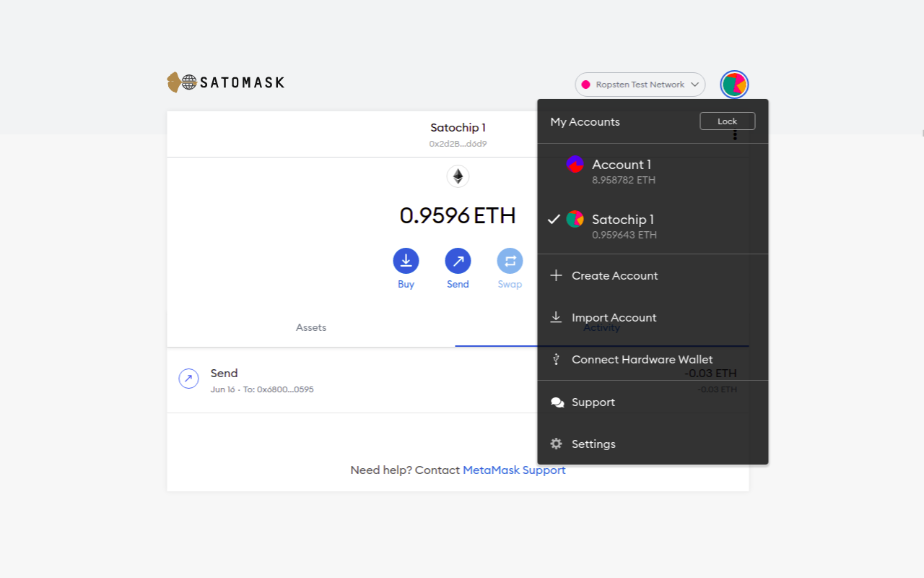Viewport: 924px width, 578px height.
Task: Open the Activity tab
Action: pyautogui.click(x=601, y=327)
